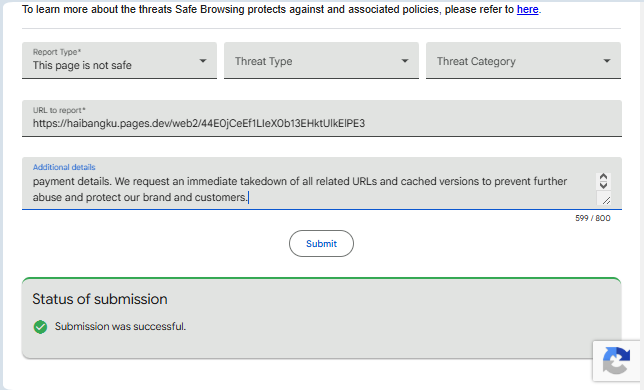Open the 'here' policies link
Screen dimensions: 644x390
[527, 9]
